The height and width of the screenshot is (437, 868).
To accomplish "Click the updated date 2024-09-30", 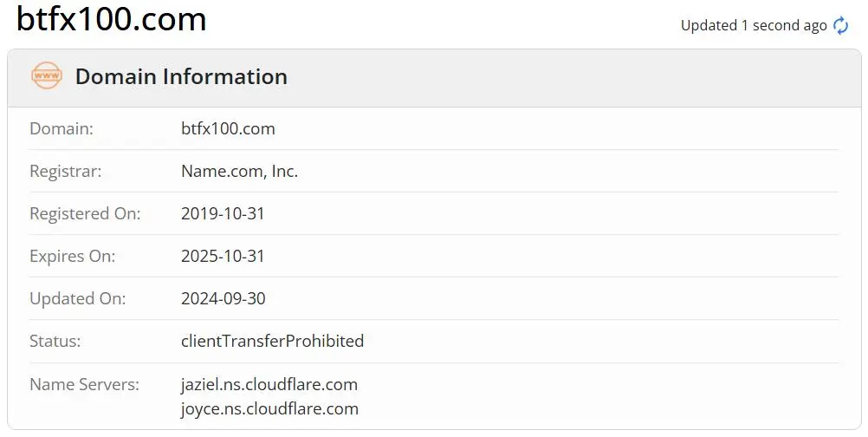I will coord(223,298).
